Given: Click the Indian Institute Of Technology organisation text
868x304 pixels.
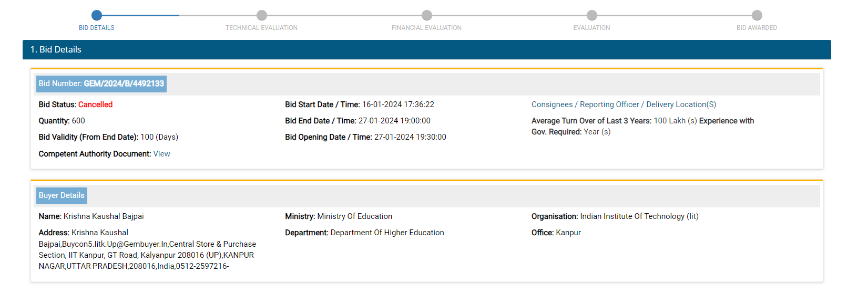Looking at the screenshot, I should tap(639, 216).
